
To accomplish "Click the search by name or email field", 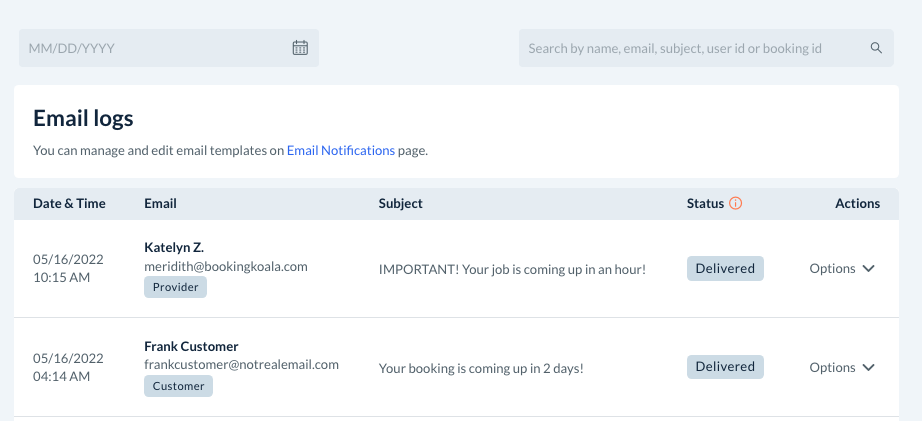I will [x=690, y=48].
